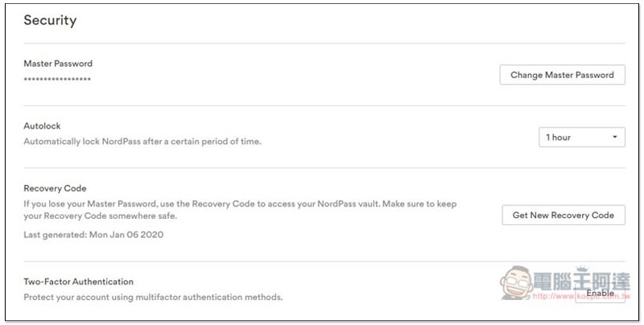Click the Two-Factor Authentication title
This screenshot has height=325, width=644.
(78, 282)
